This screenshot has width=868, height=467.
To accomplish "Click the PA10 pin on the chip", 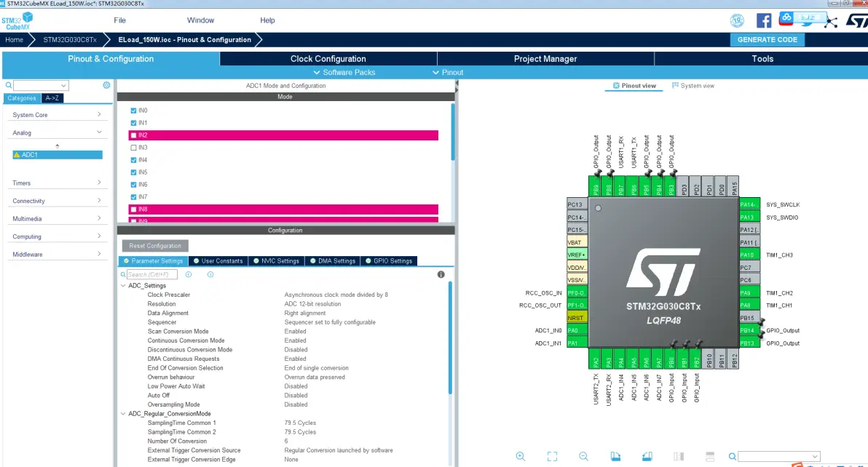I will 749,255.
